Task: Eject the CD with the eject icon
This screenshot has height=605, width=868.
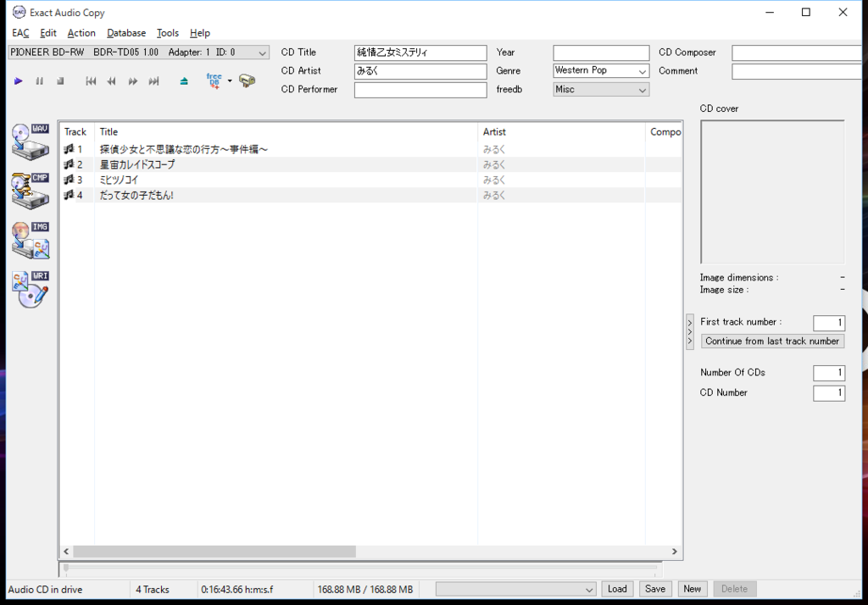Action: click(184, 81)
